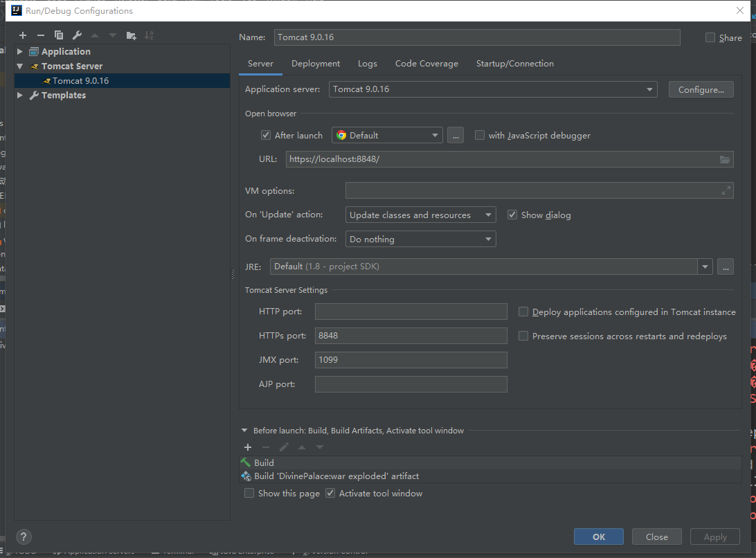Image resolution: width=756 pixels, height=558 pixels.
Task: Close the Run/Debug Configurations dialog
Action: pos(740,10)
